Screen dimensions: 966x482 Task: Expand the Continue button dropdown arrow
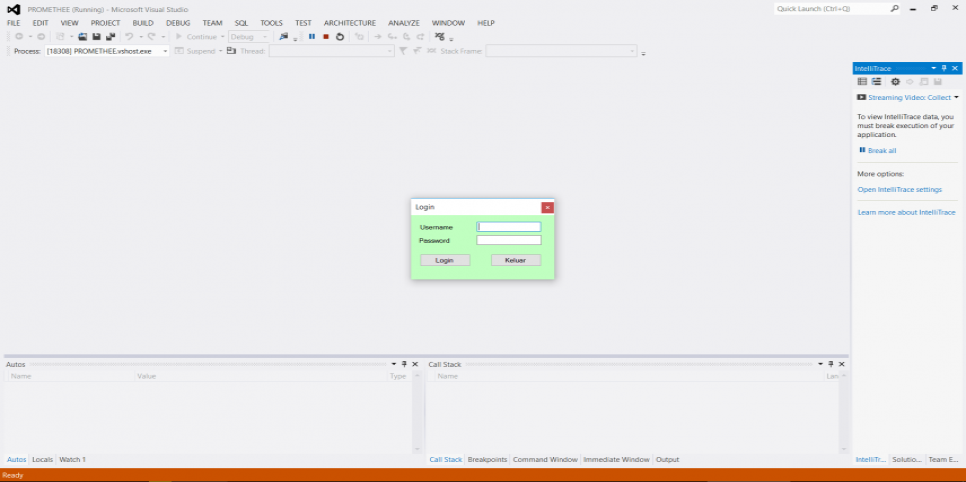pyautogui.click(x=222, y=36)
